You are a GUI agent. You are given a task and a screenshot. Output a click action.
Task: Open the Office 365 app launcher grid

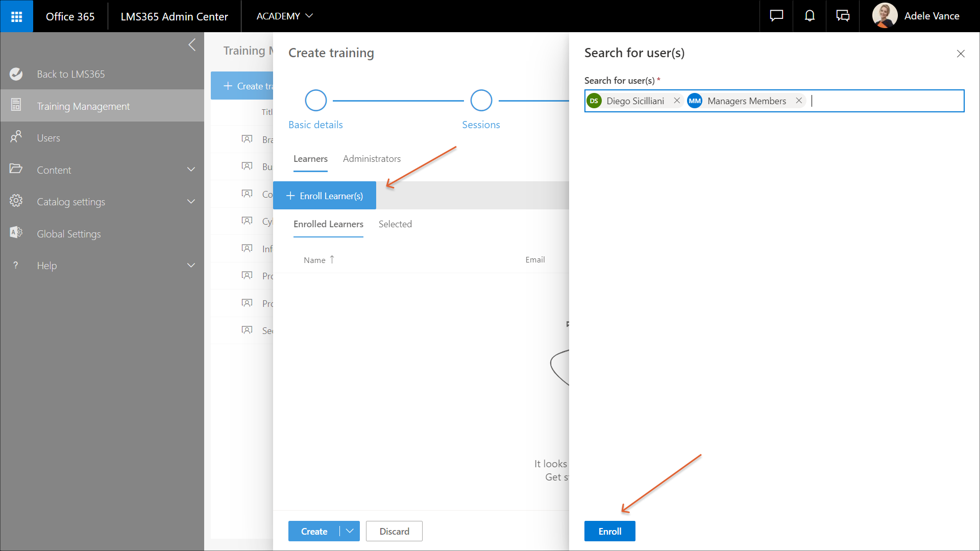click(x=16, y=16)
